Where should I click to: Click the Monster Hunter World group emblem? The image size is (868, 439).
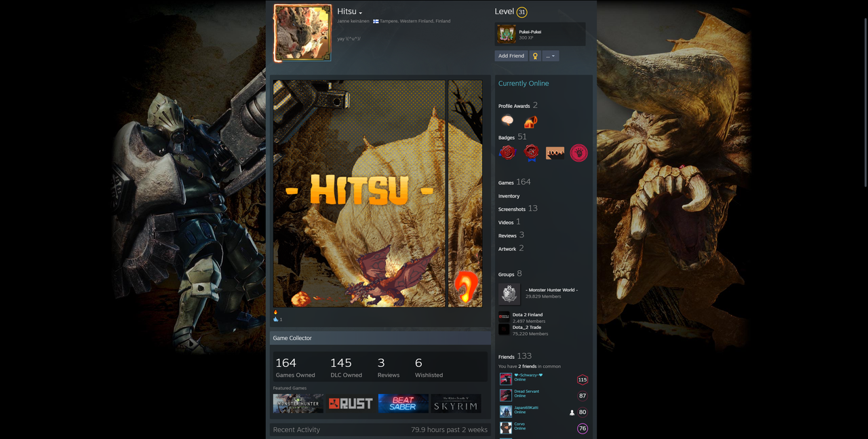coord(509,294)
